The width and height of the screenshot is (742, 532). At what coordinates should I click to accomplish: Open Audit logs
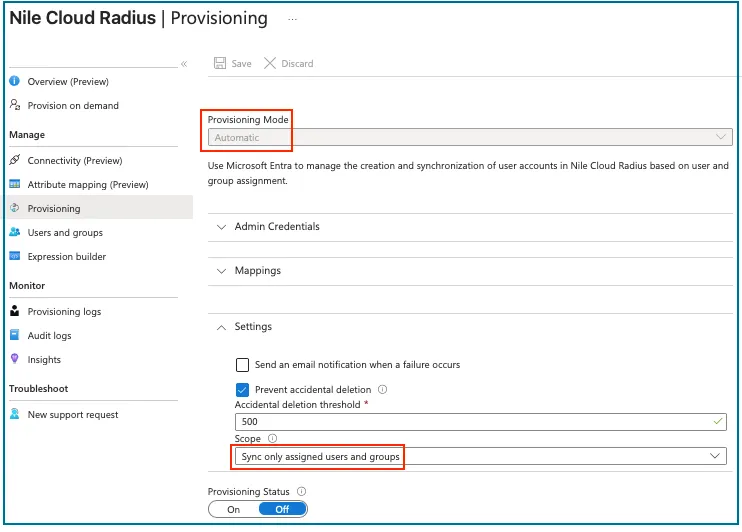coord(50,336)
